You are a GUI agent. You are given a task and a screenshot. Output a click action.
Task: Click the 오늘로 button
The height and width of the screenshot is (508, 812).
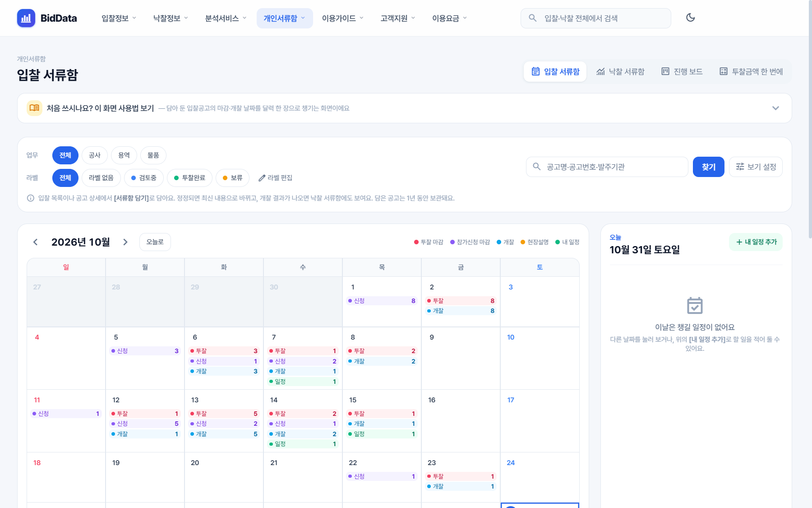pyautogui.click(x=155, y=242)
